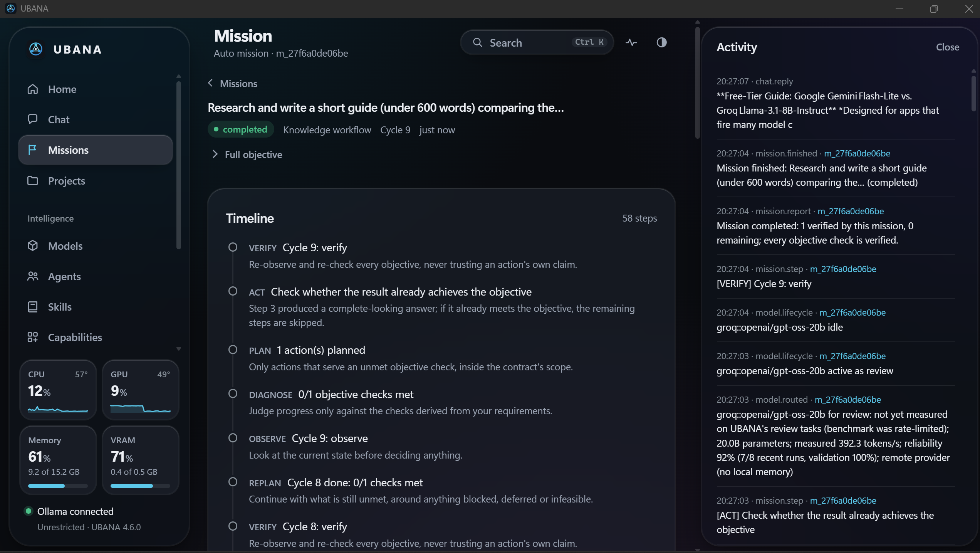Select the DIAGNOSE 0/1 objective checks marker

coord(233,393)
